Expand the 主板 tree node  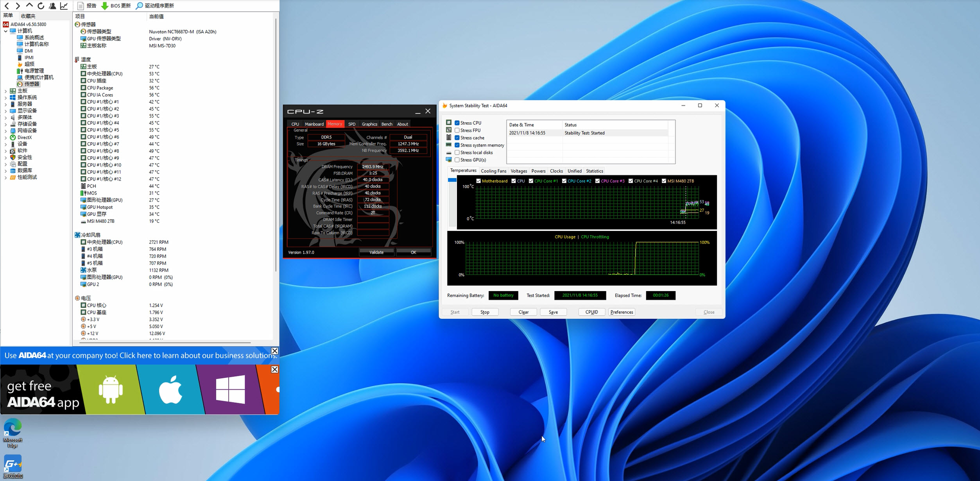[5, 91]
